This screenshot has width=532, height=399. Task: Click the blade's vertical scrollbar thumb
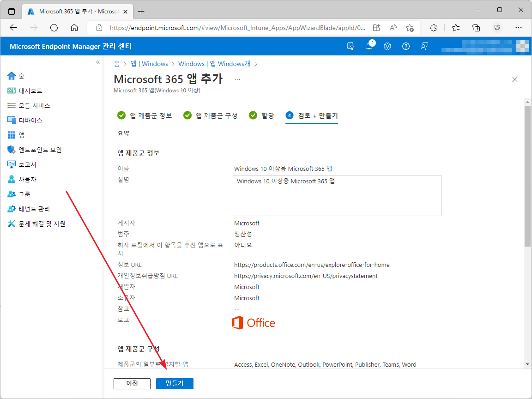(x=527, y=176)
